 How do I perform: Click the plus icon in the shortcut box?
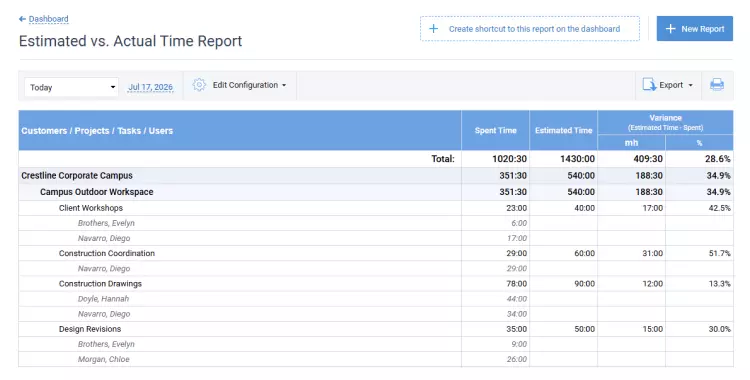(x=433, y=29)
